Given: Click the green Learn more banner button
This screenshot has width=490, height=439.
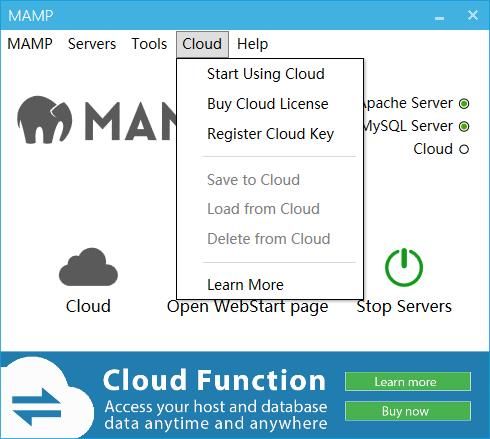Looking at the screenshot, I should click(408, 382).
